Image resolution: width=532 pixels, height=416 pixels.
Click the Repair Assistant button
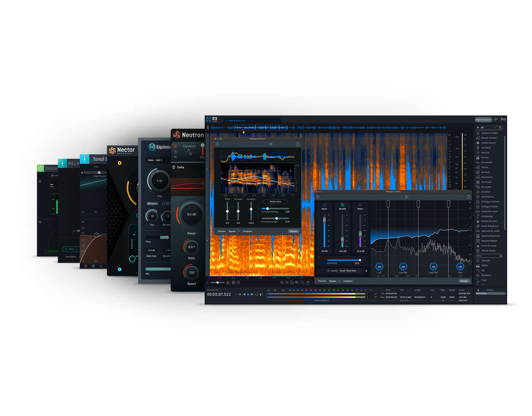tap(483, 120)
